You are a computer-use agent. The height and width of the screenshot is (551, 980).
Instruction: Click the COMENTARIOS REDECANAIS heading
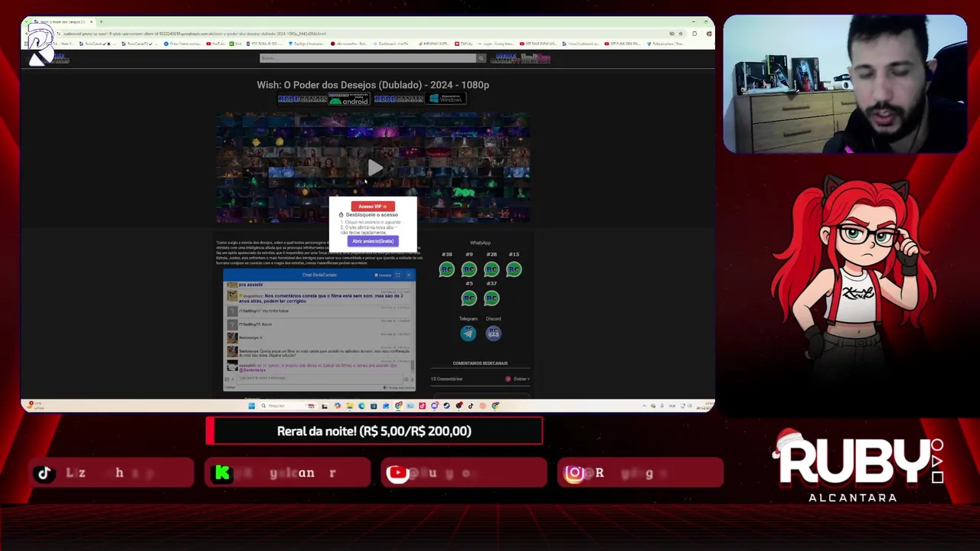pos(480,364)
